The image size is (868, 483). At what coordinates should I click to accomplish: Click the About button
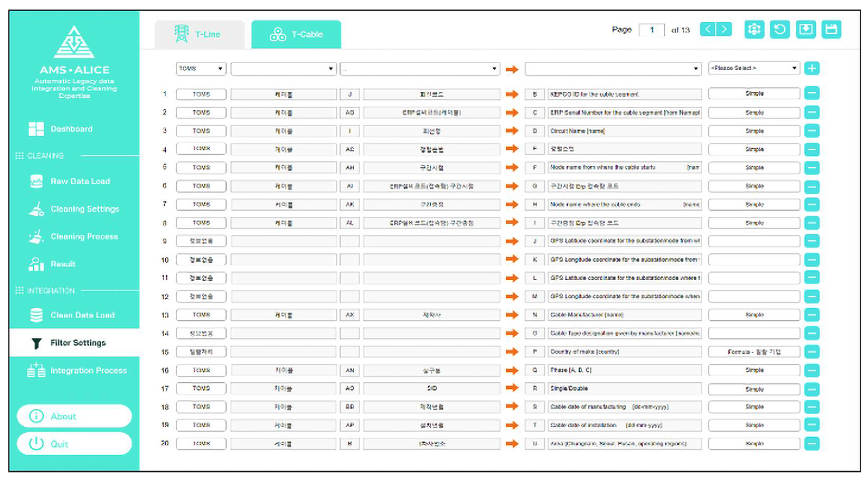click(x=74, y=416)
